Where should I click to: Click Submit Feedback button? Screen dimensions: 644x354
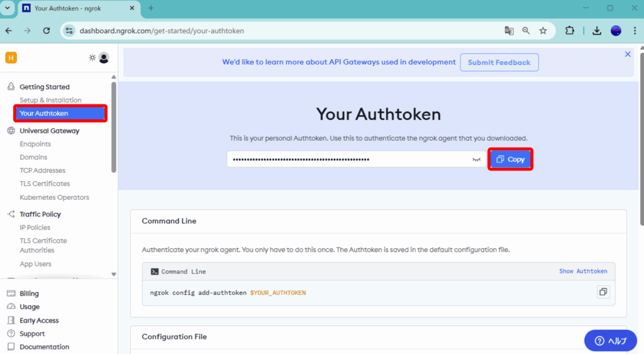(499, 62)
